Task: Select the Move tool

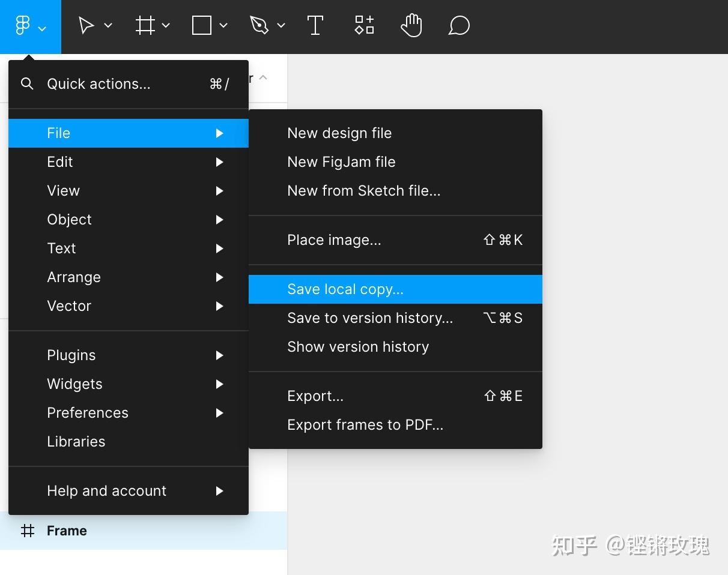Action: [x=86, y=25]
